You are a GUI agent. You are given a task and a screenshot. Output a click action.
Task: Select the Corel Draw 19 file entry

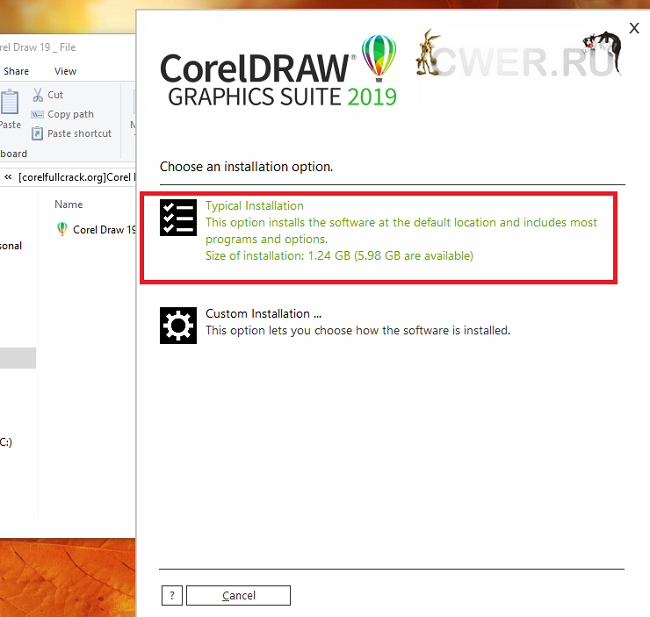[x=95, y=229]
